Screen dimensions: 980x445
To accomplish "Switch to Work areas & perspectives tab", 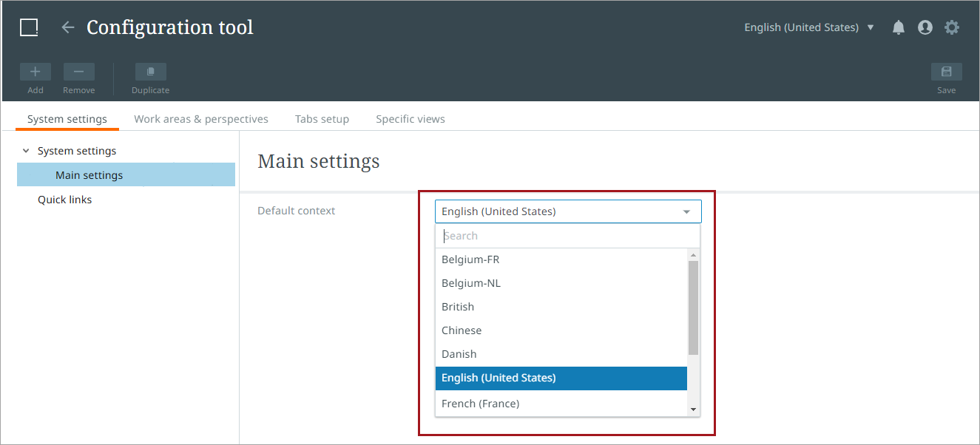I will click(201, 119).
